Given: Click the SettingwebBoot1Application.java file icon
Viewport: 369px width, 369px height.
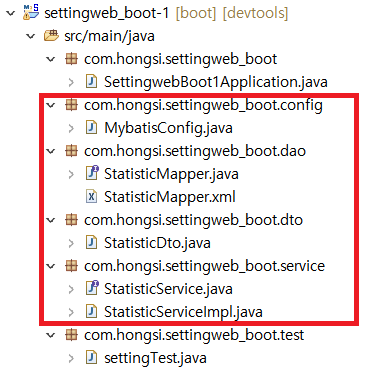Looking at the screenshot, I should [91, 82].
